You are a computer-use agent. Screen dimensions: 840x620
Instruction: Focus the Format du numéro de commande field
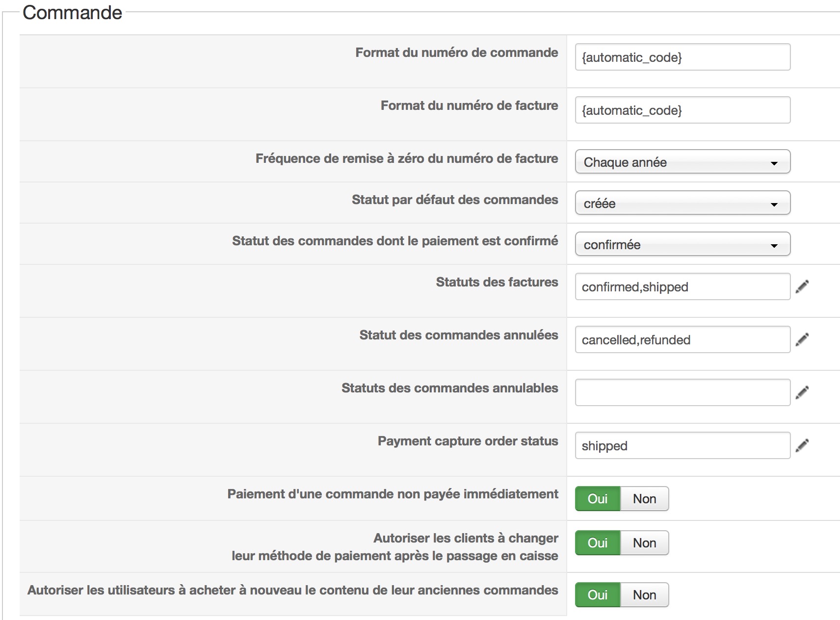[682, 57]
